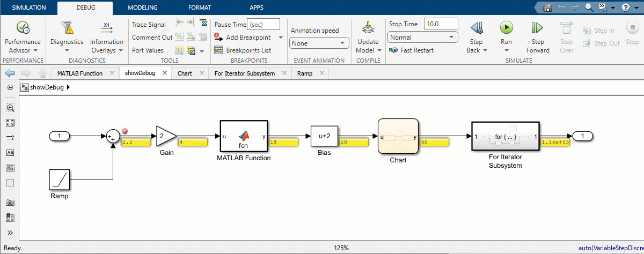Click the Step Back icon
Image resolution: width=644 pixels, height=254 pixels.
476,28
